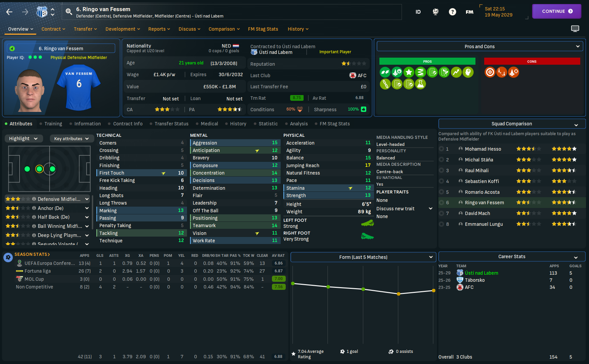
Task: Click the forward navigation arrow
Action: [x=25, y=12]
